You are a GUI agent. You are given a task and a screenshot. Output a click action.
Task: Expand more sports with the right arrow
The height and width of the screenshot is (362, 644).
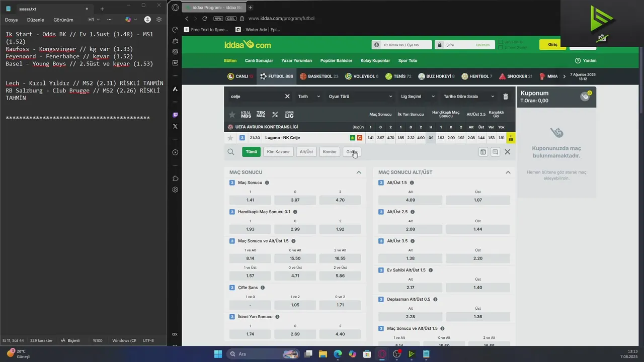(565, 76)
